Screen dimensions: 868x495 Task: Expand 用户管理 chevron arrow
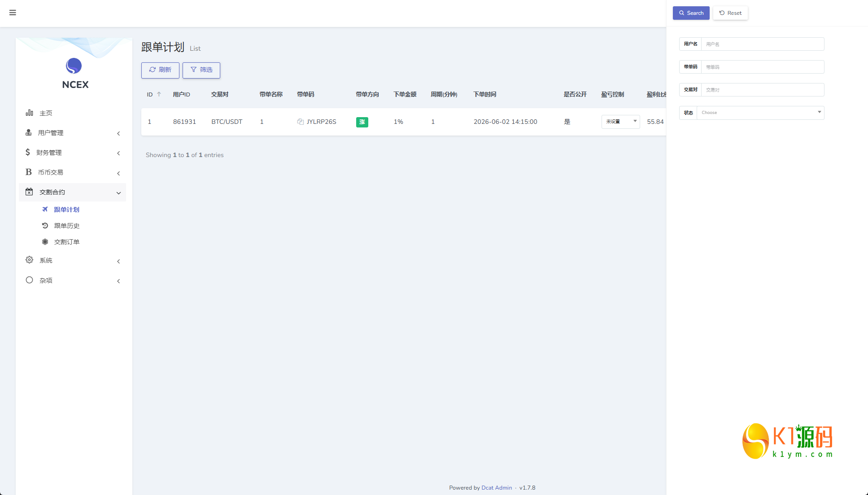tap(118, 133)
